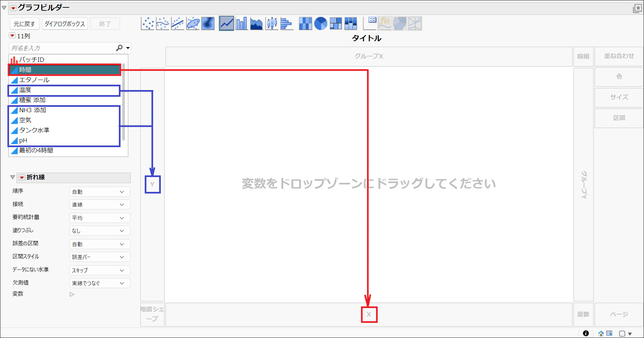Image resolution: width=644 pixels, height=338 pixels.
Task: Open the 欠測値 dropdown showing 実線でつなぐ
Action: [x=100, y=283]
